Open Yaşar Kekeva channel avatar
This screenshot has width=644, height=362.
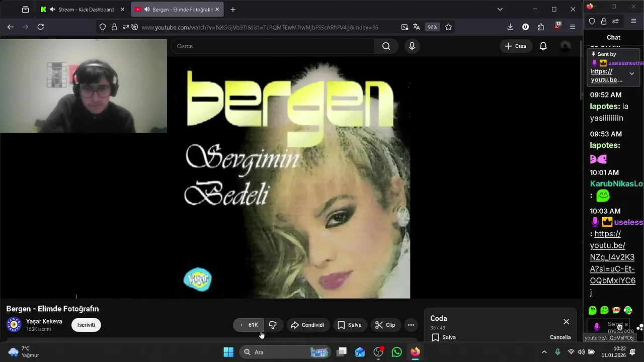(14, 325)
